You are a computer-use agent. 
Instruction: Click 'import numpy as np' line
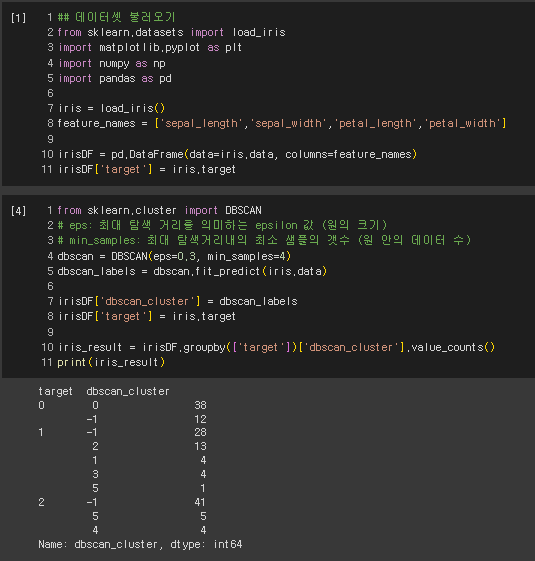(112, 63)
